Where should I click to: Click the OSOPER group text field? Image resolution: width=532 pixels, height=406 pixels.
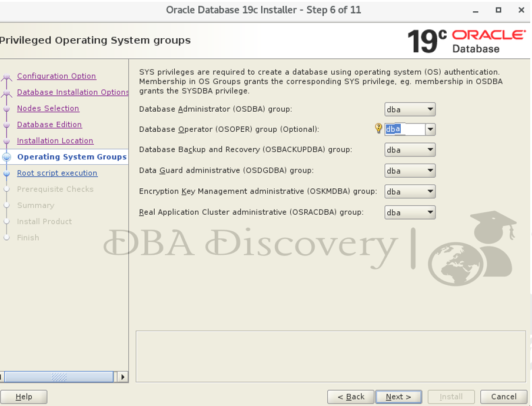(405, 129)
